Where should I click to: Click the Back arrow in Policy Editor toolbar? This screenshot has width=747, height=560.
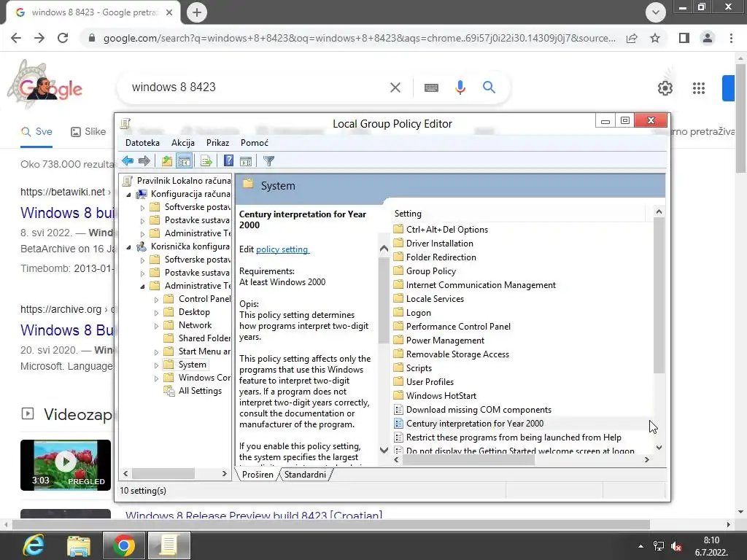pyautogui.click(x=128, y=161)
